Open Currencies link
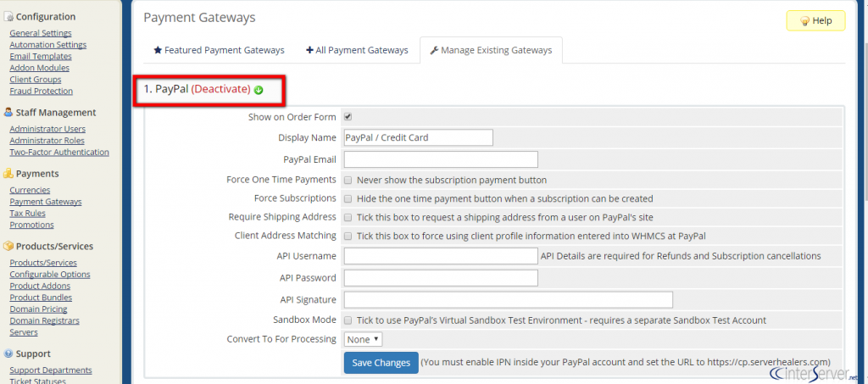Screen dimensions: 868x384 [30, 191]
